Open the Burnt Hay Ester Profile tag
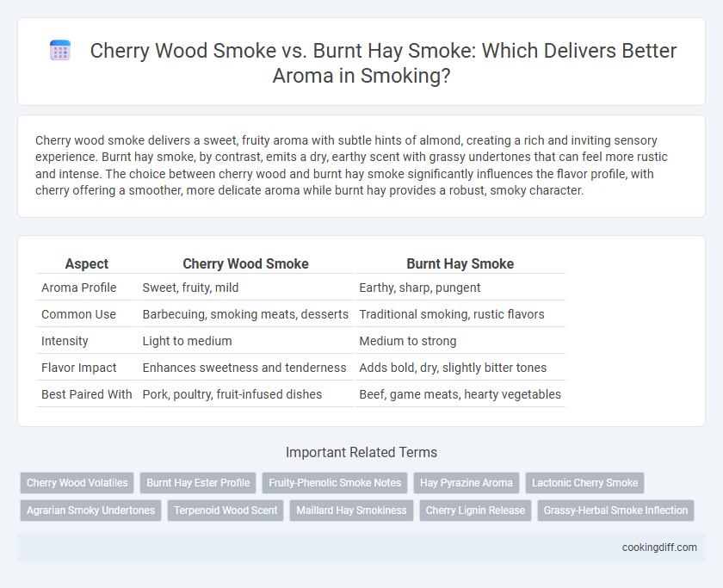This screenshot has width=723, height=588. (x=198, y=483)
